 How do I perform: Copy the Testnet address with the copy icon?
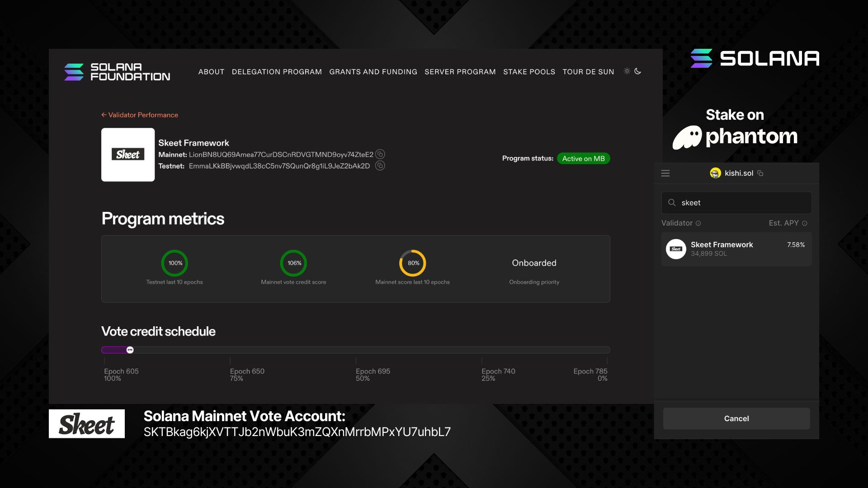380,165
